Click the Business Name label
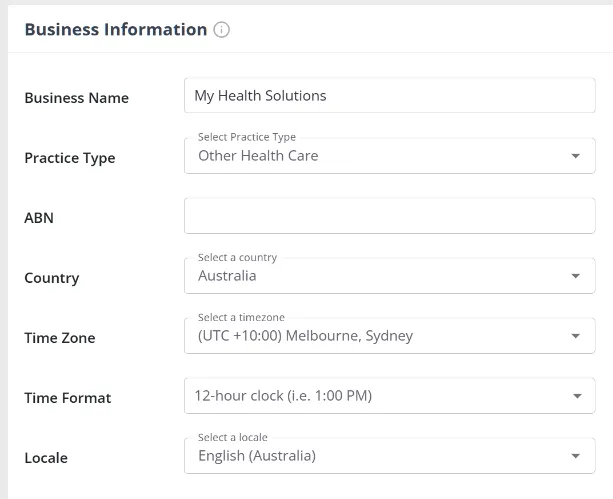Viewport: 613px width, 499px height. (77, 98)
